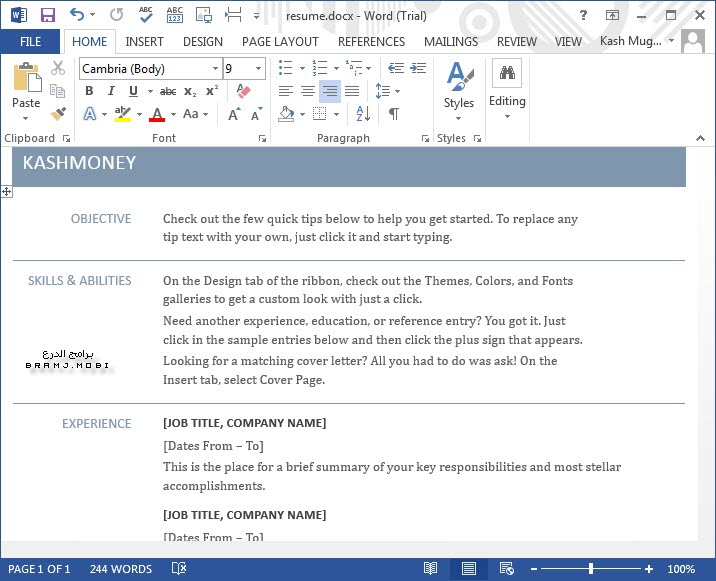Show paragraph marks with pilcrow icon
The width and height of the screenshot is (716, 581).
(x=394, y=114)
